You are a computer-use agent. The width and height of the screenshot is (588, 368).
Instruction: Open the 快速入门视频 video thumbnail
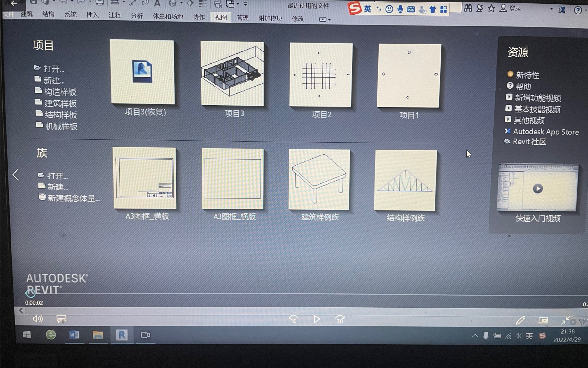538,187
